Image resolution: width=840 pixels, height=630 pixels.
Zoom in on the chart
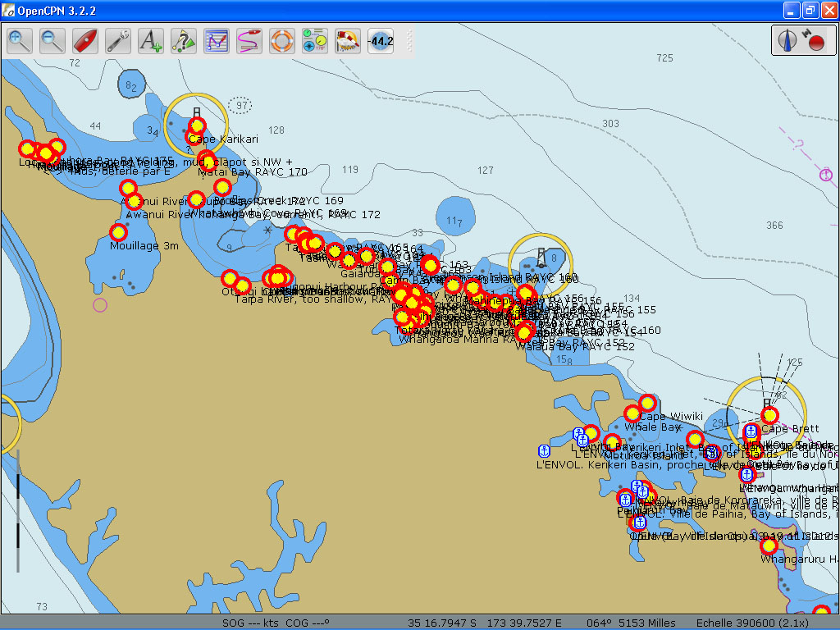pyautogui.click(x=20, y=41)
